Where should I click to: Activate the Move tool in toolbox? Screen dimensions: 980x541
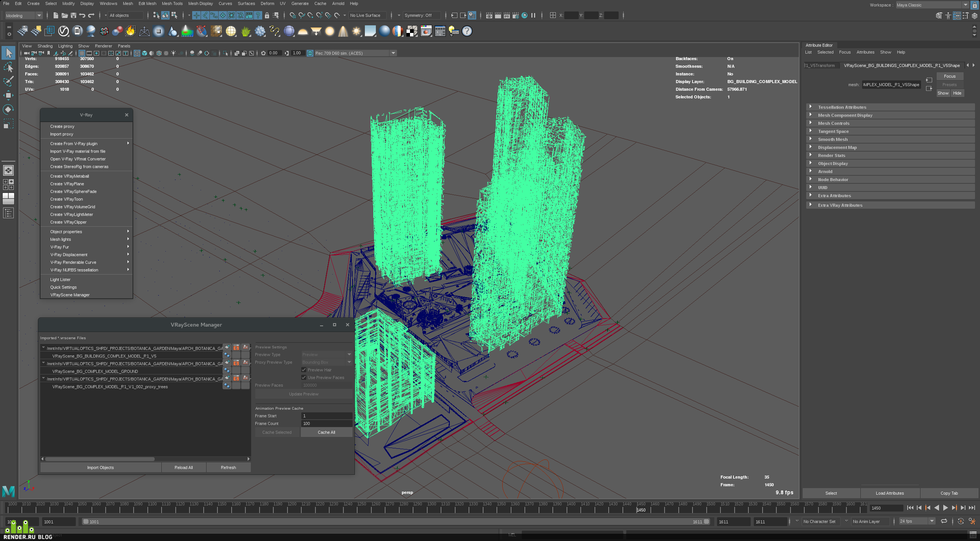point(8,95)
